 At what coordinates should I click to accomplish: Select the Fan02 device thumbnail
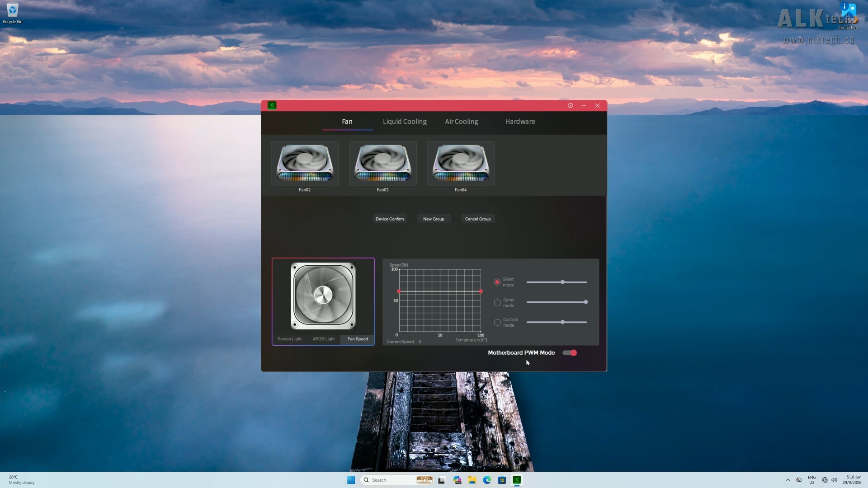pos(305,164)
